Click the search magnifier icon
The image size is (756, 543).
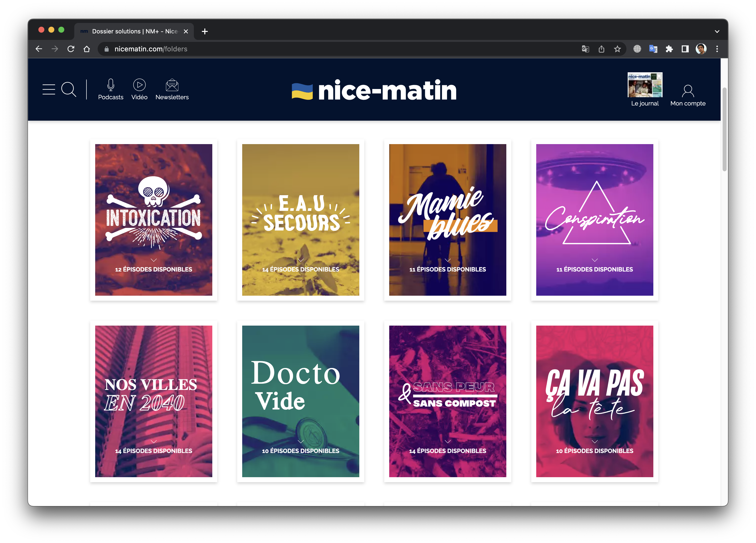pos(69,90)
